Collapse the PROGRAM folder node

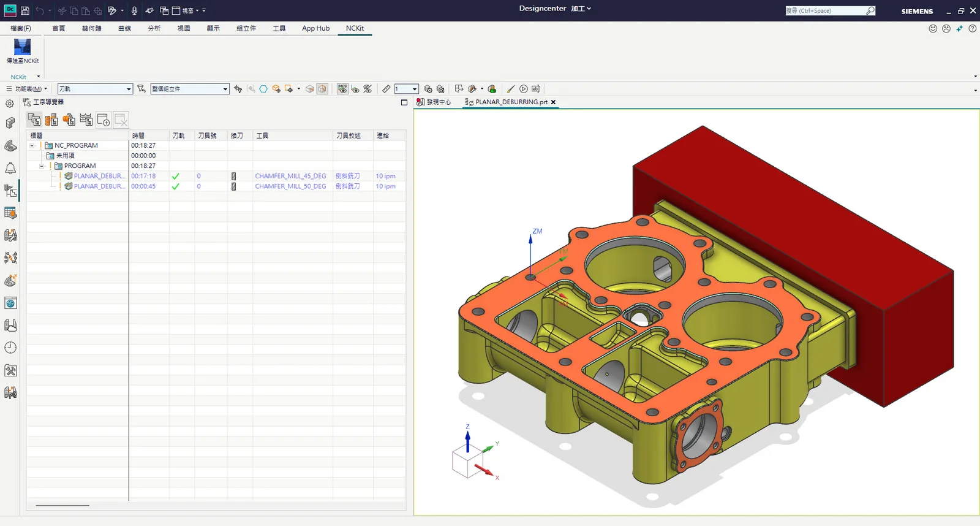pos(42,166)
